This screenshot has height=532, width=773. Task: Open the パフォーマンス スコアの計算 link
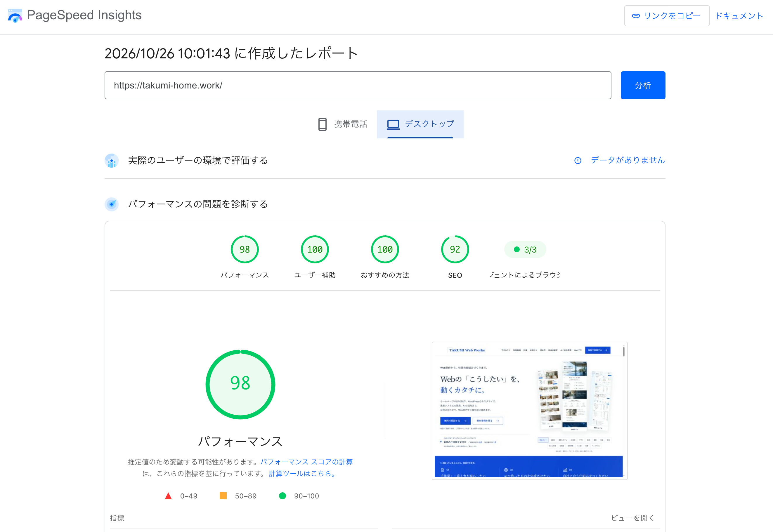[306, 462]
